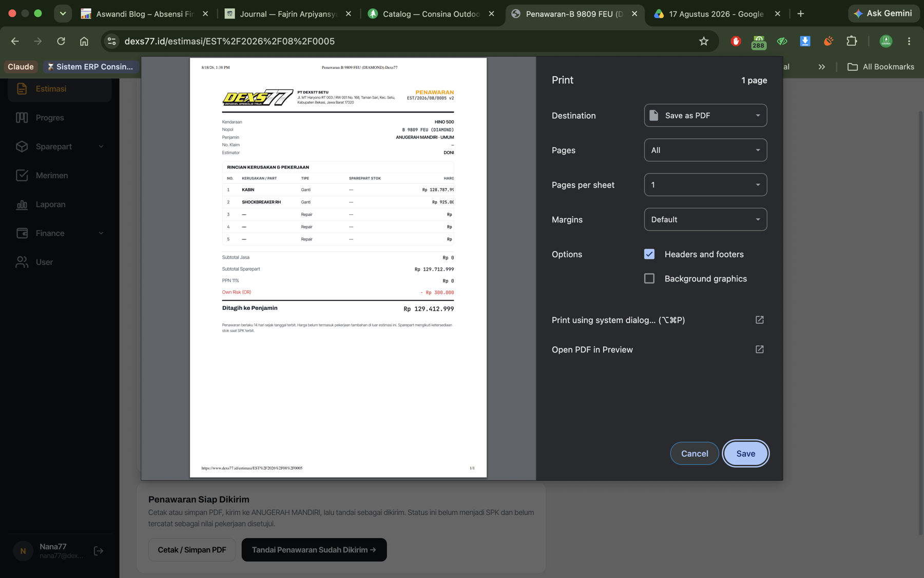Open the new tab plus button

point(801,14)
